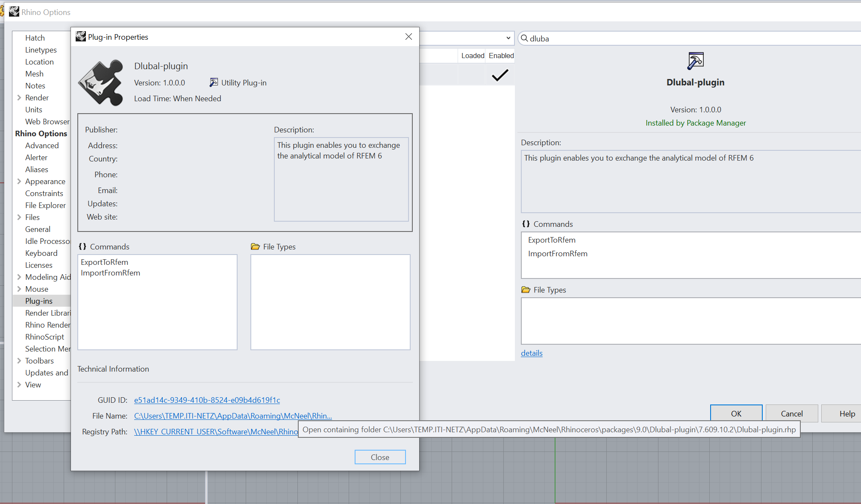Image resolution: width=861 pixels, height=504 pixels.
Task: Expand the Files tree node
Action: [19, 217]
